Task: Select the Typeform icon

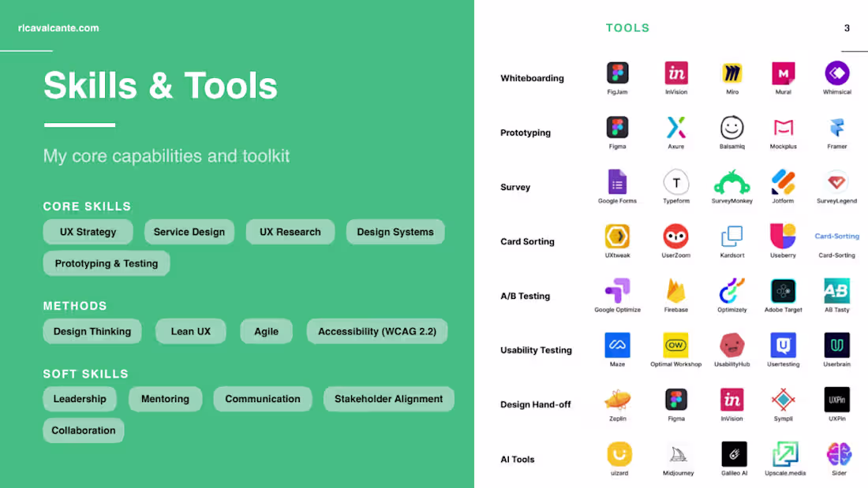Action: (676, 182)
